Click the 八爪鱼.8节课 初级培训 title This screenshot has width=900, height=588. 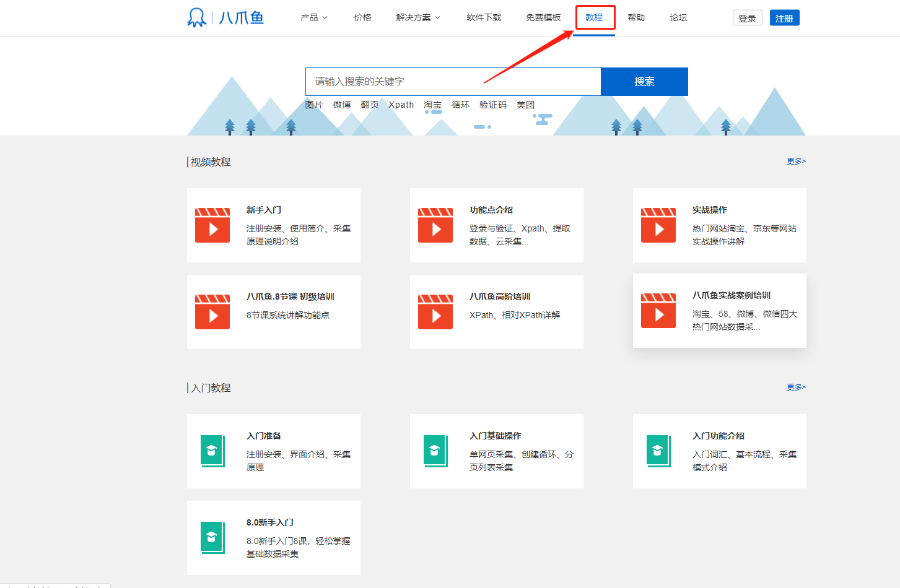point(291,296)
